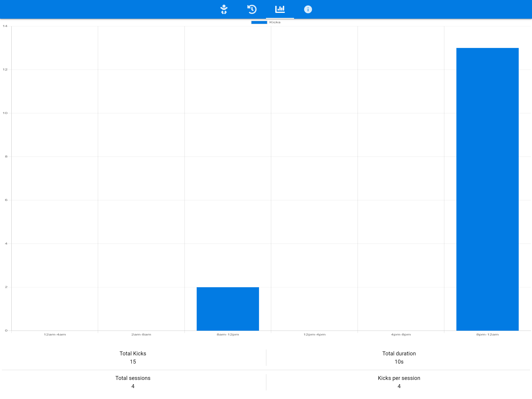Screen dimensions: 532x399
Task: Click the 4pm-8pm axis label
Action: [401, 335]
